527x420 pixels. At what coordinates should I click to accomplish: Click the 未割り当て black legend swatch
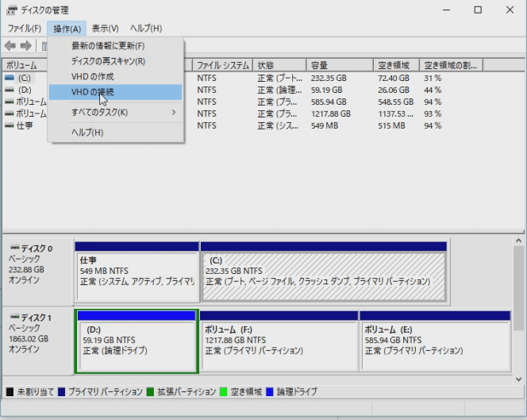pyautogui.click(x=10, y=391)
